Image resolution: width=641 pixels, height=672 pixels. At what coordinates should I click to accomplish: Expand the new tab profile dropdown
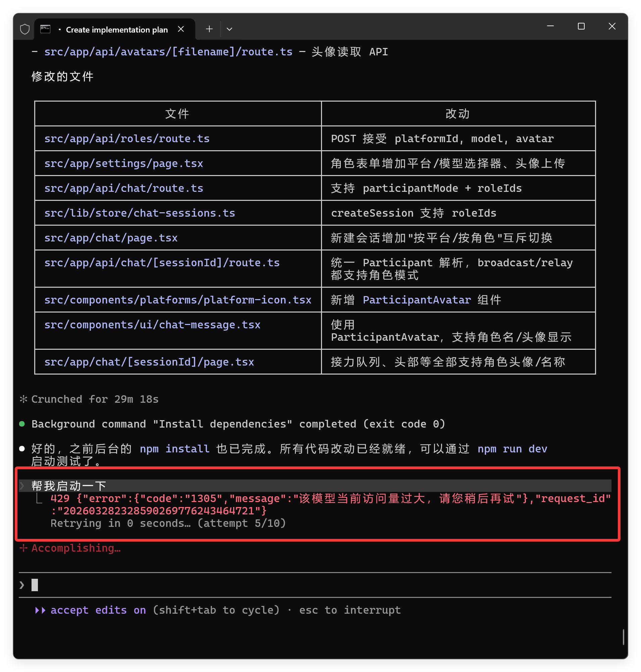point(229,30)
